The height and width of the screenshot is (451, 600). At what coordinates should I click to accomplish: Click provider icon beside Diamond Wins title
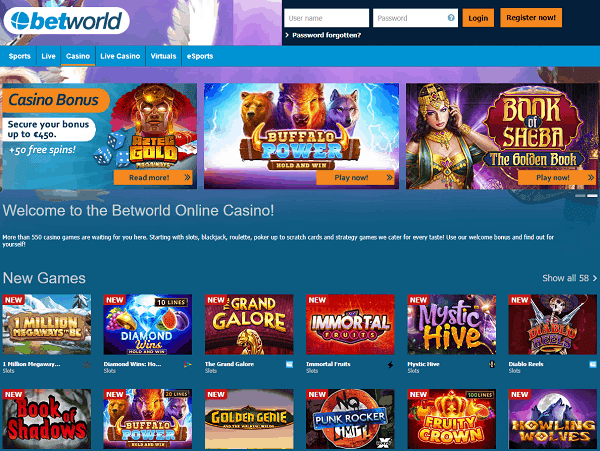point(188,365)
